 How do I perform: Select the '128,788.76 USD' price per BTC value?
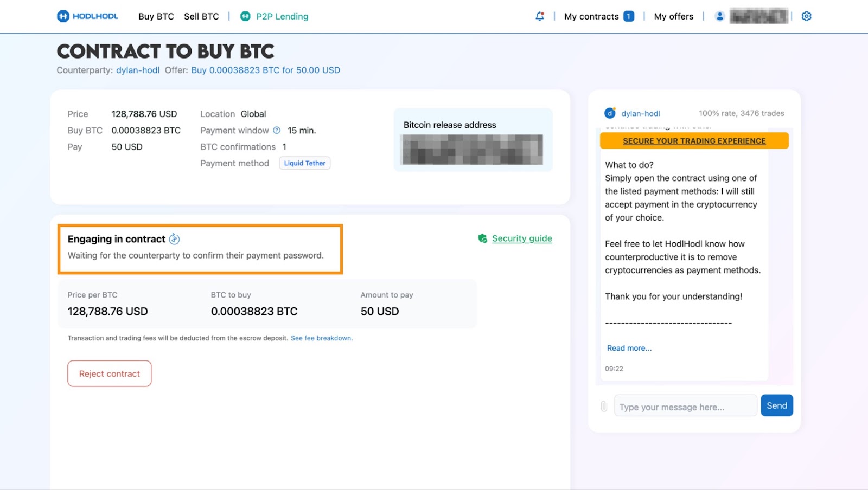coord(107,312)
